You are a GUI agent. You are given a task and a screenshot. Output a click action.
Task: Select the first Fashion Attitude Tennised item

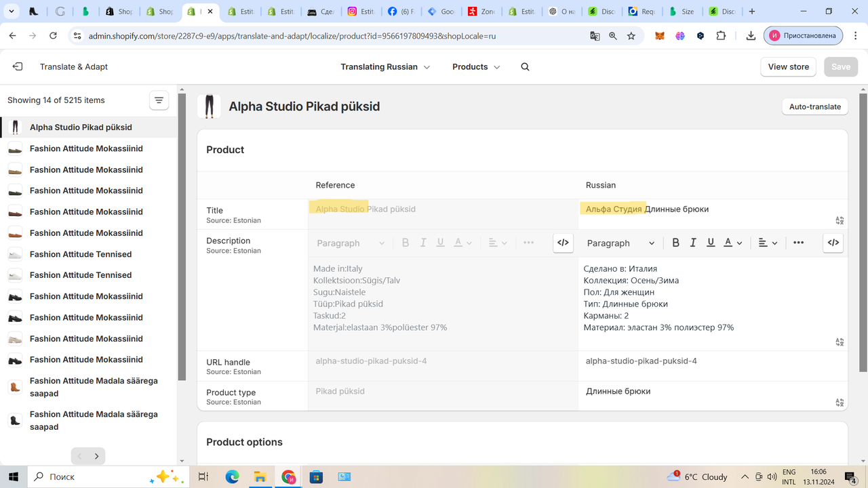(x=88, y=254)
